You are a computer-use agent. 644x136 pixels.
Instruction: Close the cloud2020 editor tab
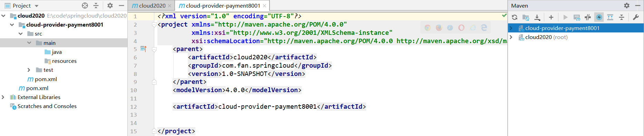(x=169, y=6)
